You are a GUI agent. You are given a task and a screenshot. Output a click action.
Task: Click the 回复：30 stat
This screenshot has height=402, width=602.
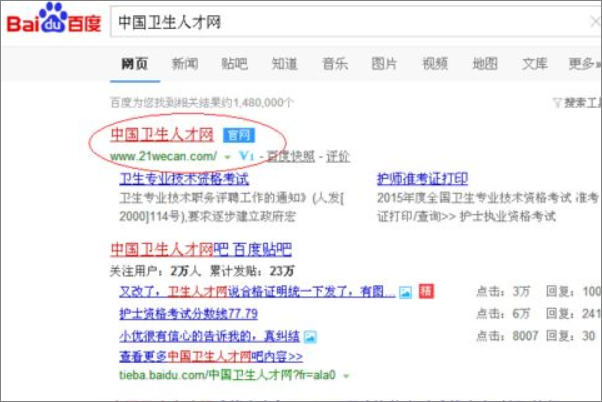coord(571,336)
